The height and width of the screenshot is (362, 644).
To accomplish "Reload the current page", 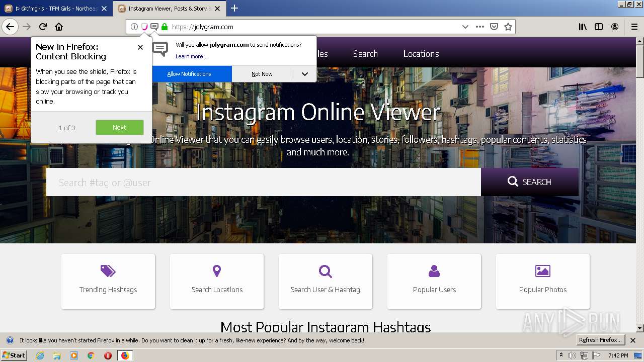I will point(43,27).
